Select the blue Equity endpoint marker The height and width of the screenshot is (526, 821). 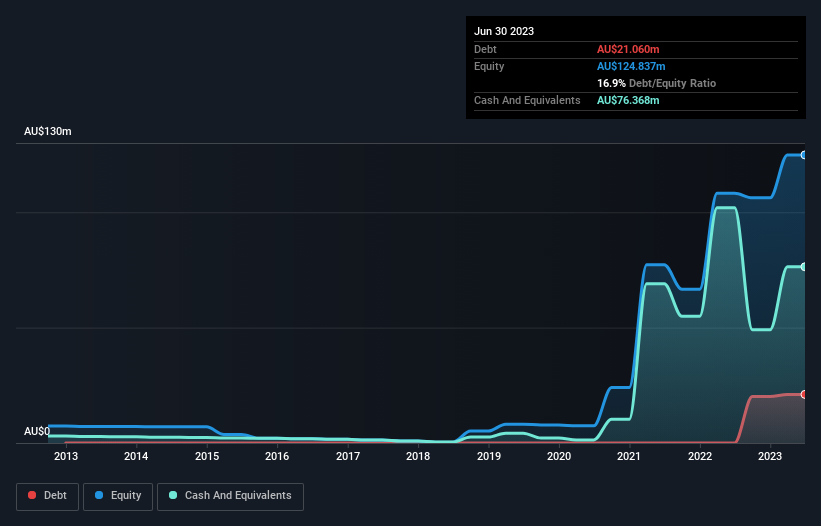pos(804,155)
